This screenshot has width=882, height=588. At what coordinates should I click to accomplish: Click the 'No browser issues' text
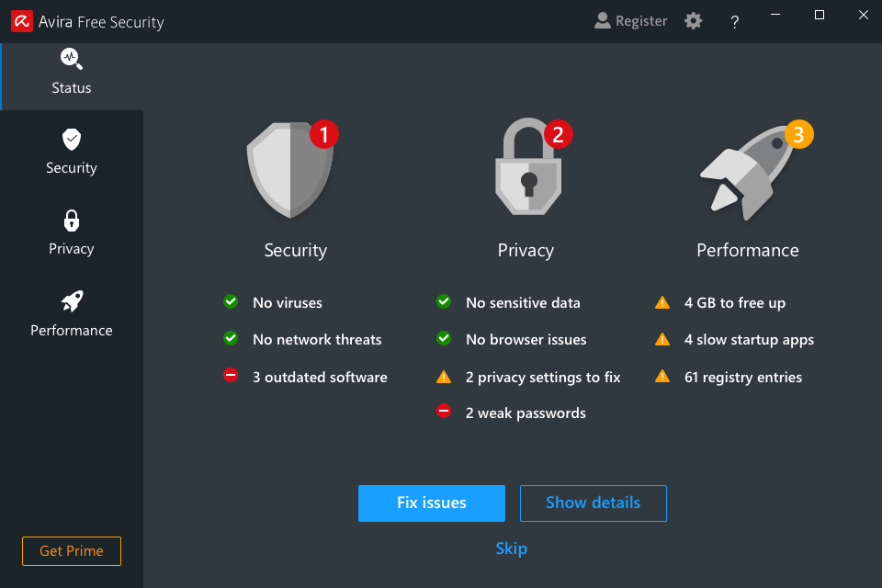pos(526,339)
